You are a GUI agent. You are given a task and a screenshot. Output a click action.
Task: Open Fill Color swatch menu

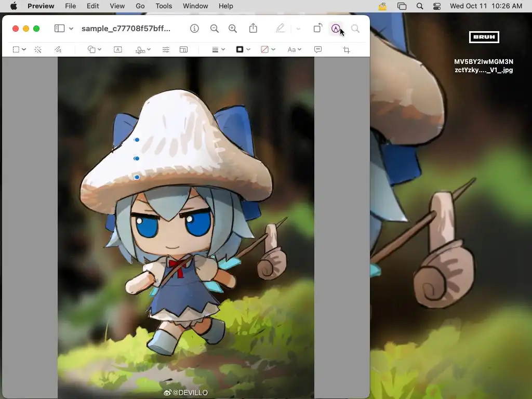click(268, 49)
